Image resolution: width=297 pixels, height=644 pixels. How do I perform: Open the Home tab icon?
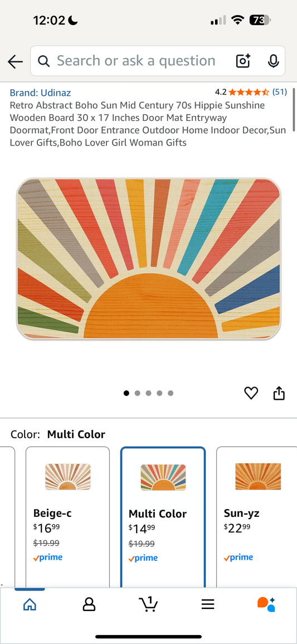coord(30,604)
